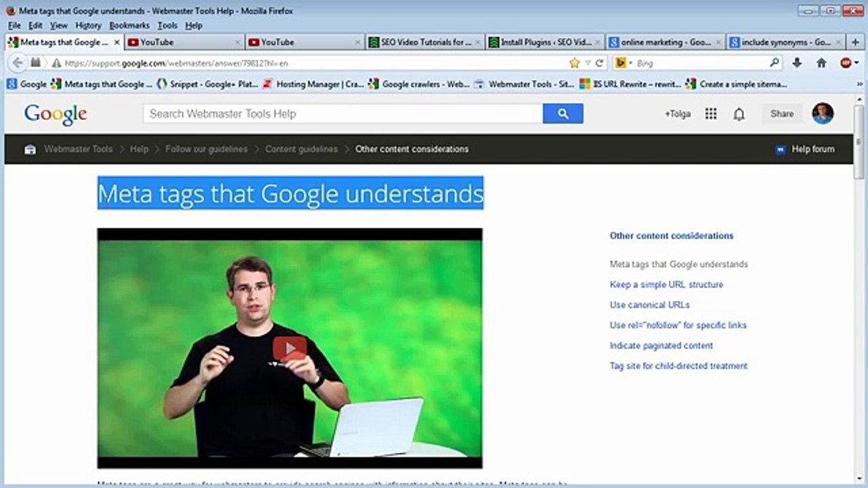
Task: Open 'Tag site for child-directed treatment' link
Action: [678, 366]
